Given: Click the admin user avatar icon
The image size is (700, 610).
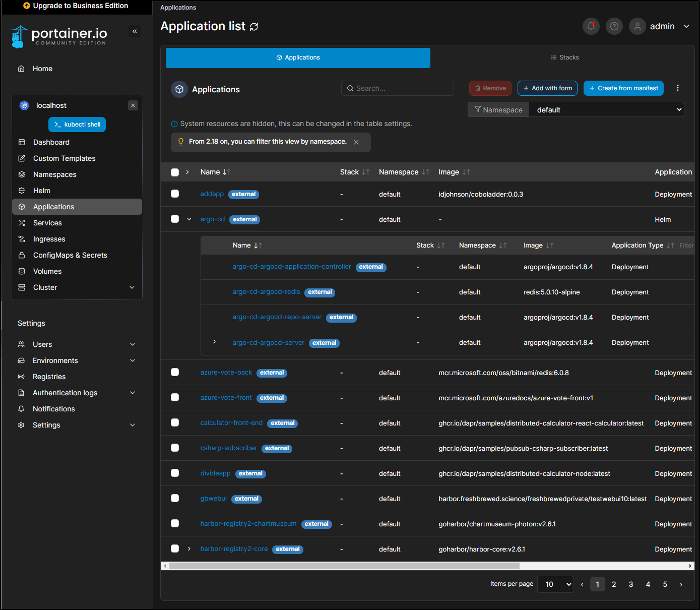Looking at the screenshot, I should 637,26.
